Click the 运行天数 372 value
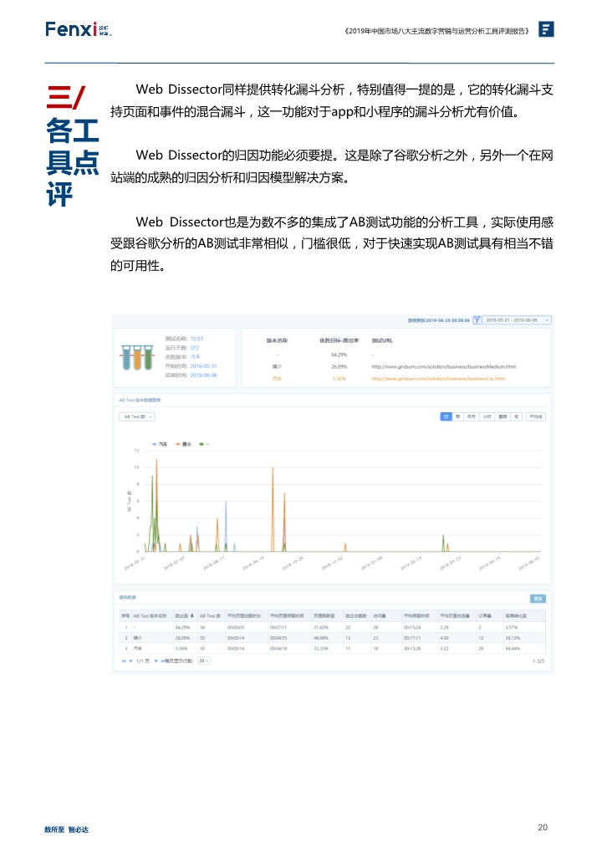This screenshot has height=868, width=602. point(194,348)
